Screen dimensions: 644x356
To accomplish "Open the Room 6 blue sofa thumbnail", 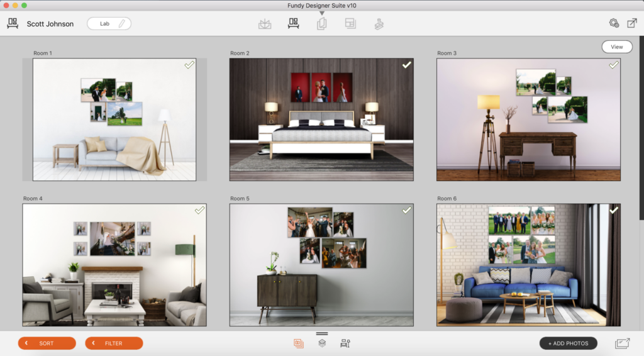I will [528, 265].
